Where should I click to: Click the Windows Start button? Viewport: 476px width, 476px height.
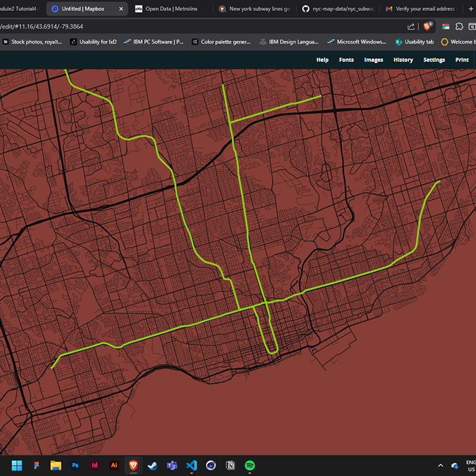pyautogui.click(x=17, y=465)
